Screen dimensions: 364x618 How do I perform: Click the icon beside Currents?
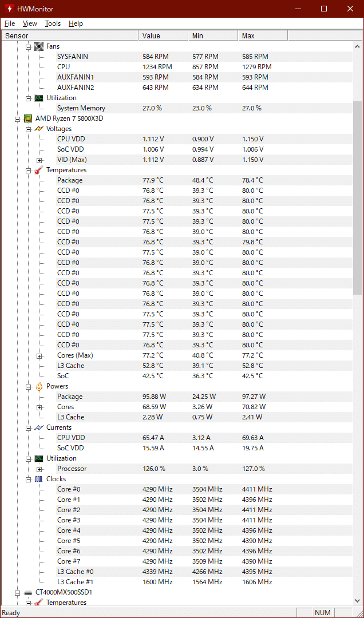39,427
